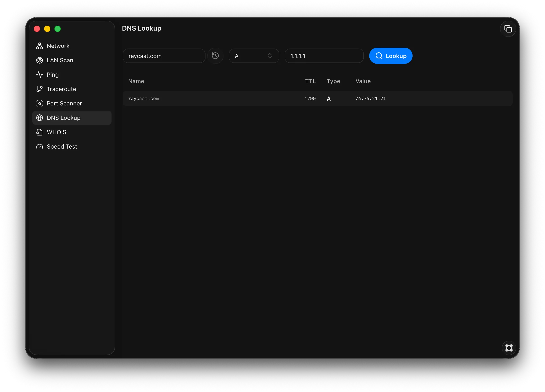Image resolution: width=545 pixels, height=392 pixels.
Task: Open the lookup history clock icon
Action: (x=215, y=56)
